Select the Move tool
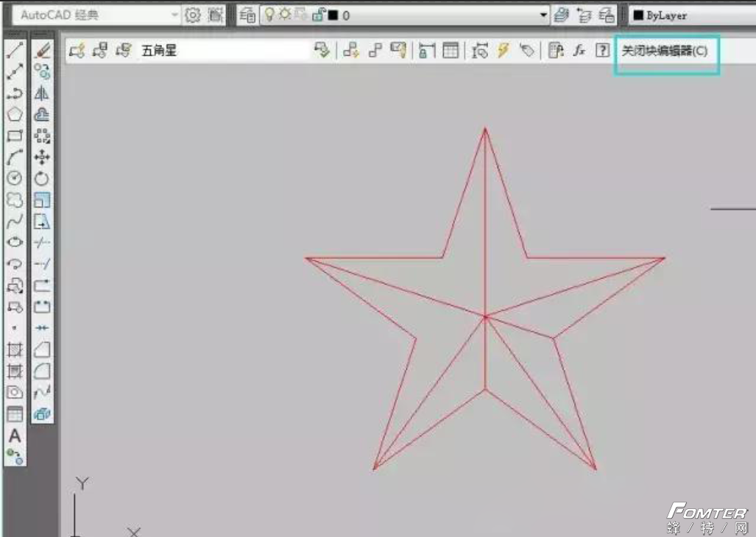The height and width of the screenshot is (537, 756). 42,157
